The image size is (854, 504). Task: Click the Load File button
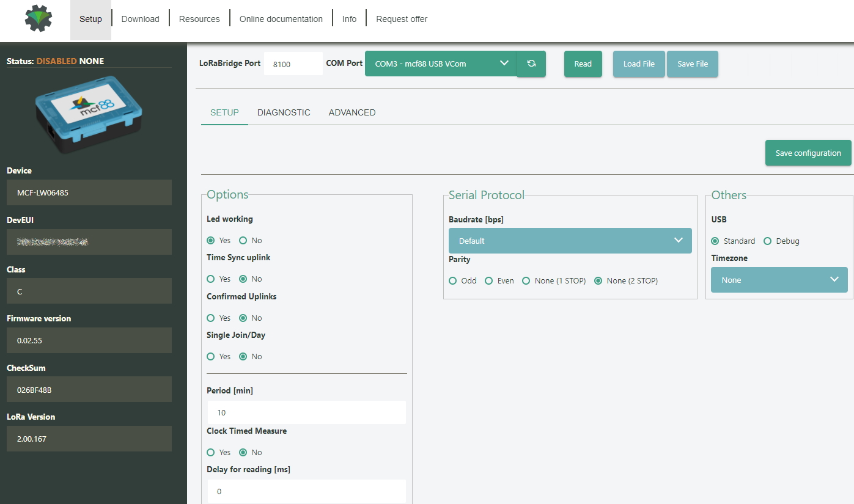click(x=639, y=64)
